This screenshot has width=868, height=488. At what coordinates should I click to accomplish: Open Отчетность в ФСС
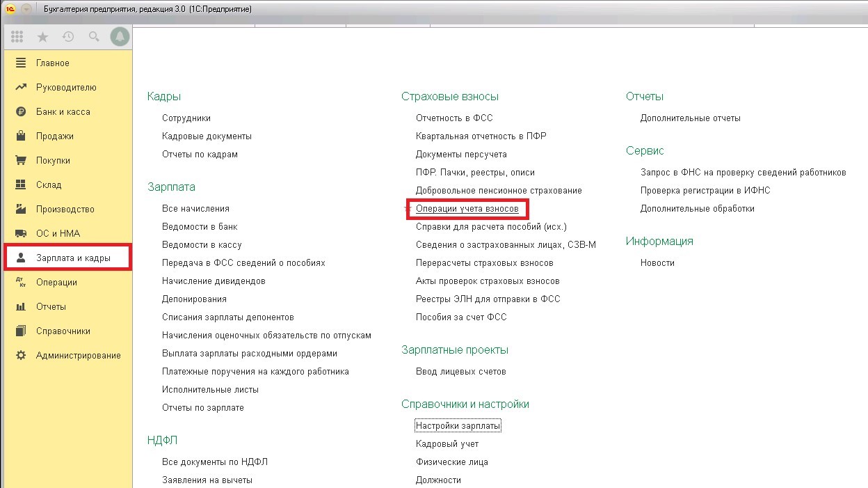pyautogui.click(x=454, y=118)
